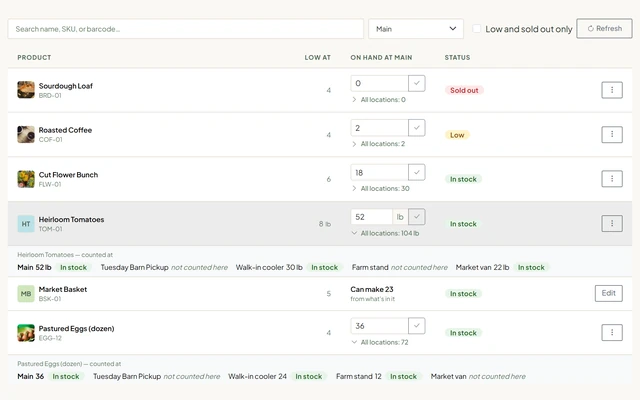Click Walk-in cooler 30 lb entry
Screen dimensions: 640x400
tap(269, 267)
